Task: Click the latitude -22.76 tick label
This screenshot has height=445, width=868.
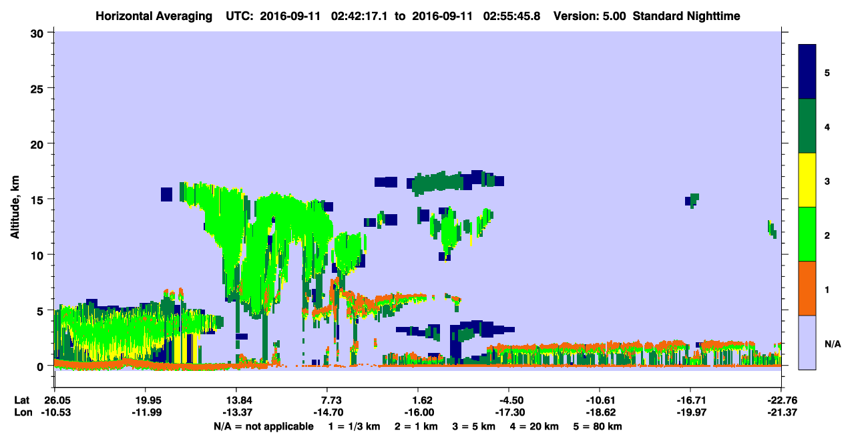Action: [x=781, y=400]
